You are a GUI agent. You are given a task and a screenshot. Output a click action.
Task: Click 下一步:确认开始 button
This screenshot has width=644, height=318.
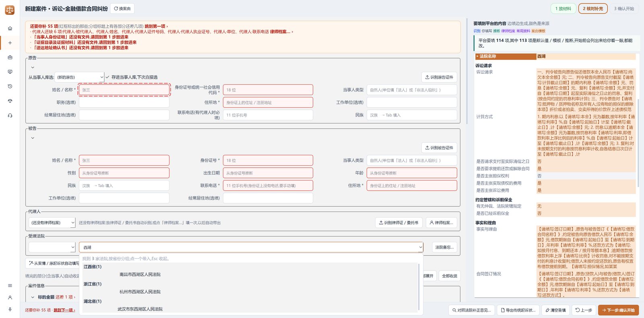click(x=618, y=310)
